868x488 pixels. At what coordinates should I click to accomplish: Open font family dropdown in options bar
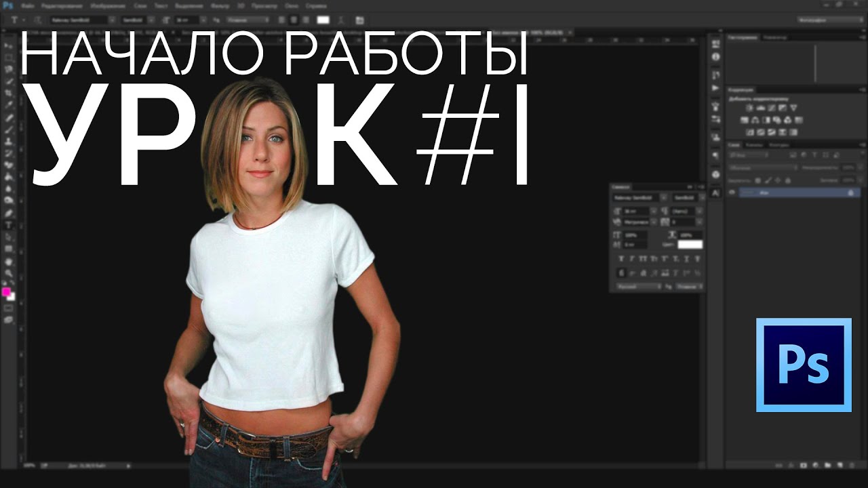tap(112, 20)
